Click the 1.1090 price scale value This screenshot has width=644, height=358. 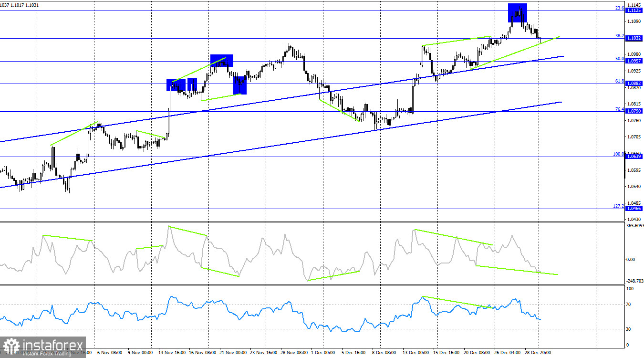click(x=634, y=21)
